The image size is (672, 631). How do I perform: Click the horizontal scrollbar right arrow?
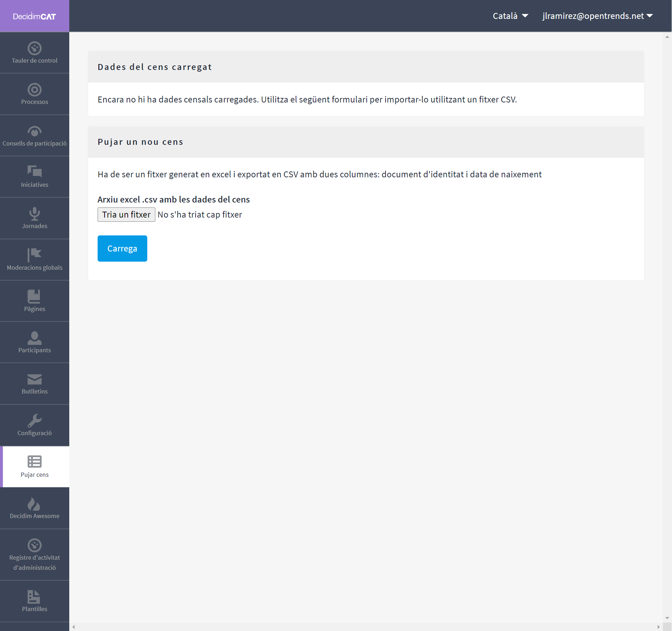click(658, 627)
